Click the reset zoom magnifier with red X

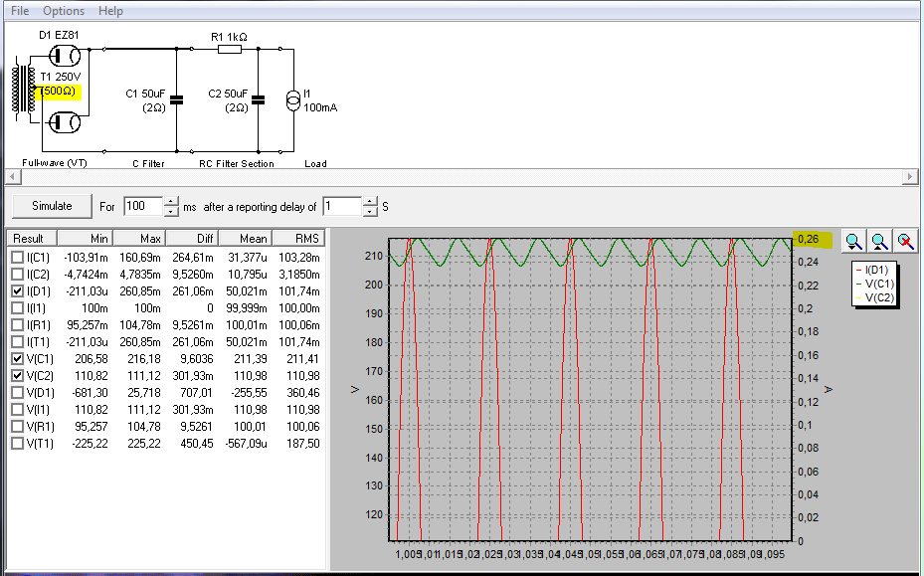pyautogui.click(x=904, y=240)
